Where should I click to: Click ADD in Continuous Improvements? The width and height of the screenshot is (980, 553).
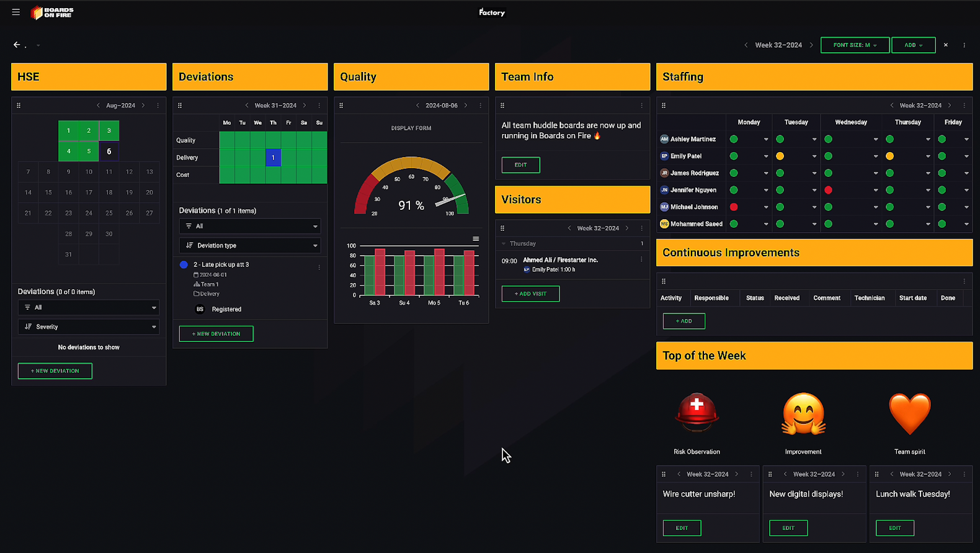684,321
